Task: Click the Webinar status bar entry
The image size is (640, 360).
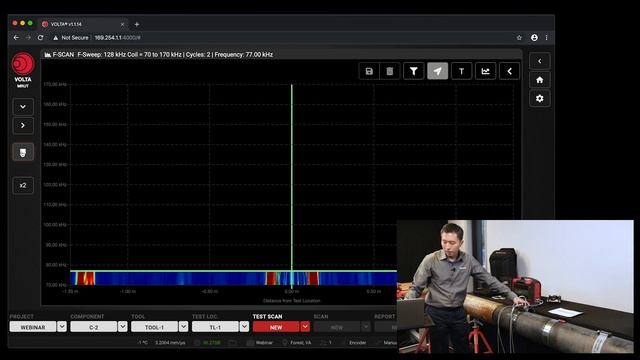Action: 260,342
